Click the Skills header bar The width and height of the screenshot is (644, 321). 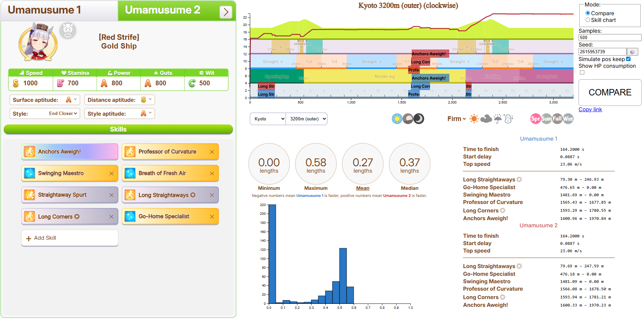118,129
